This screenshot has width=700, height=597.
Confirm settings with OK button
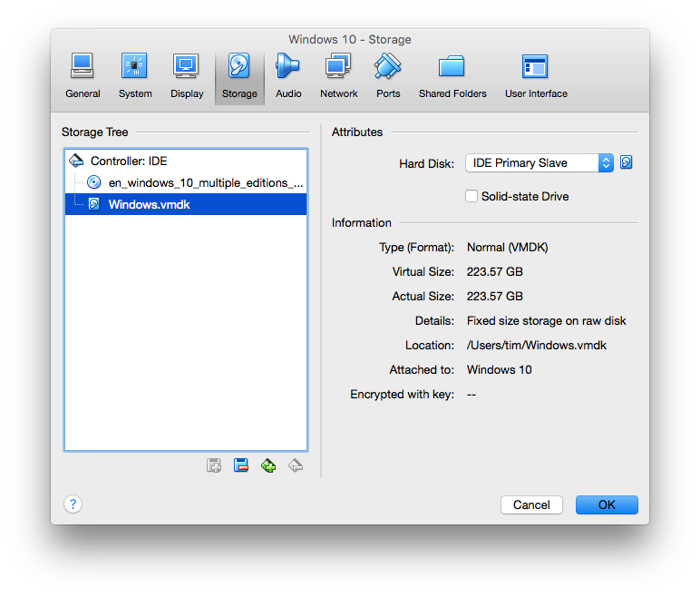pos(607,505)
